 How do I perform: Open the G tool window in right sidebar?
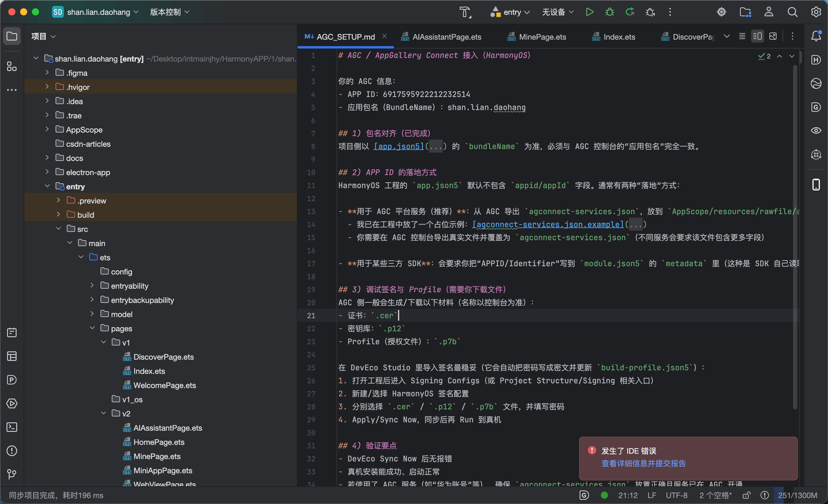(816, 107)
